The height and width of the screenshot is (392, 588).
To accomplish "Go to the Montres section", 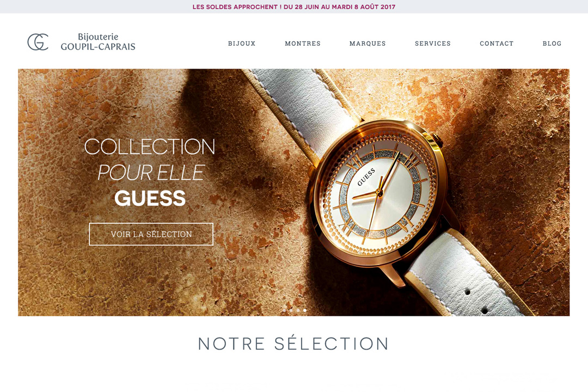I will click(303, 44).
